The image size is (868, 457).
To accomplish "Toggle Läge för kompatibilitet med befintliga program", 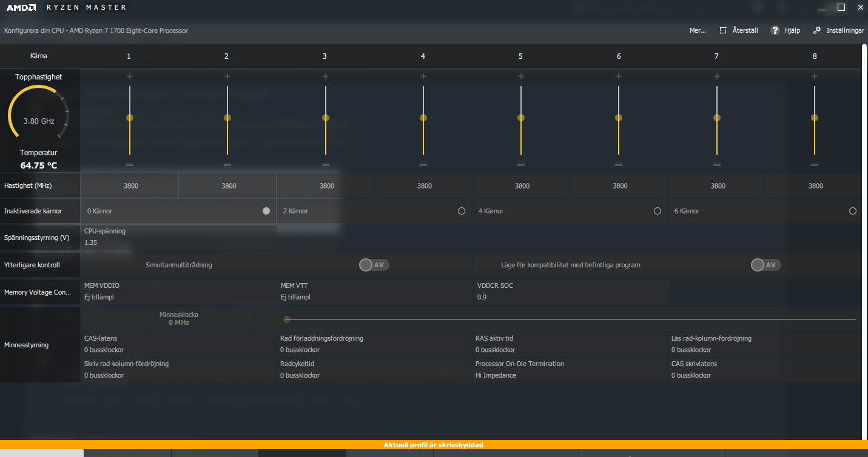I will pos(765,265).
